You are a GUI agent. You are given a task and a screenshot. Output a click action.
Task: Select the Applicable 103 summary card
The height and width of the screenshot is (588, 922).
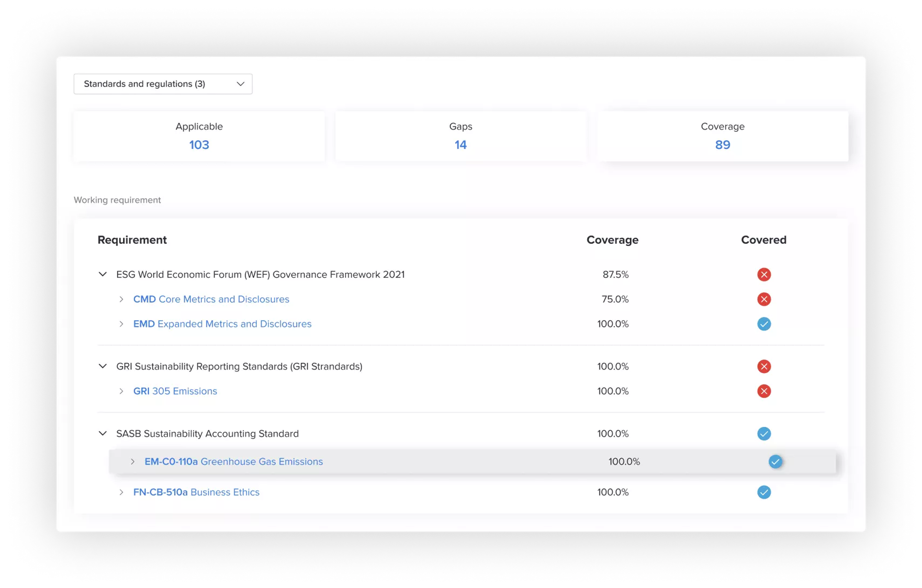point(199,136)
